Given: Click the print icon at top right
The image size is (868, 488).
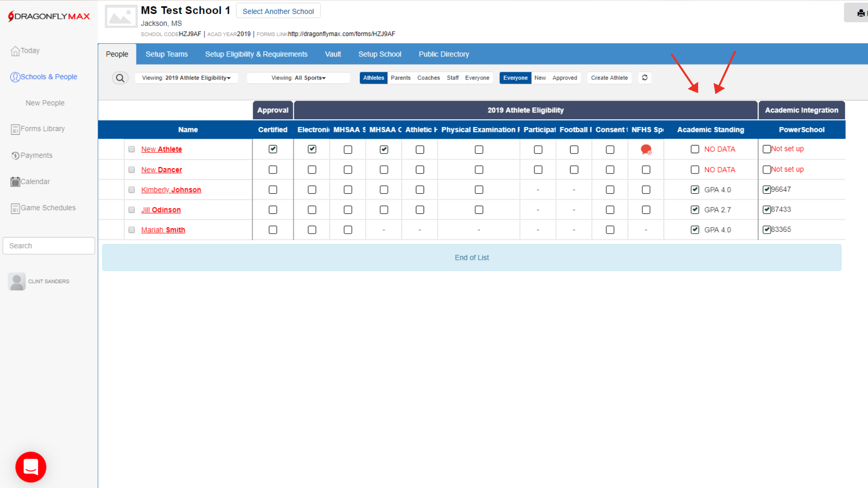Looking at the screenshot, I should pyautogui.click(x=860, y=13).
